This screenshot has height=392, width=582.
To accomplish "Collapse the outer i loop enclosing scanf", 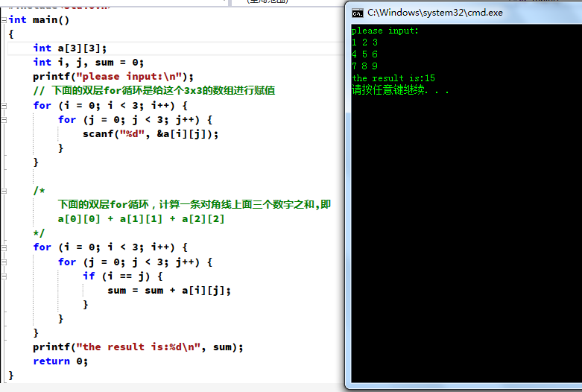I will coord(4,106).
